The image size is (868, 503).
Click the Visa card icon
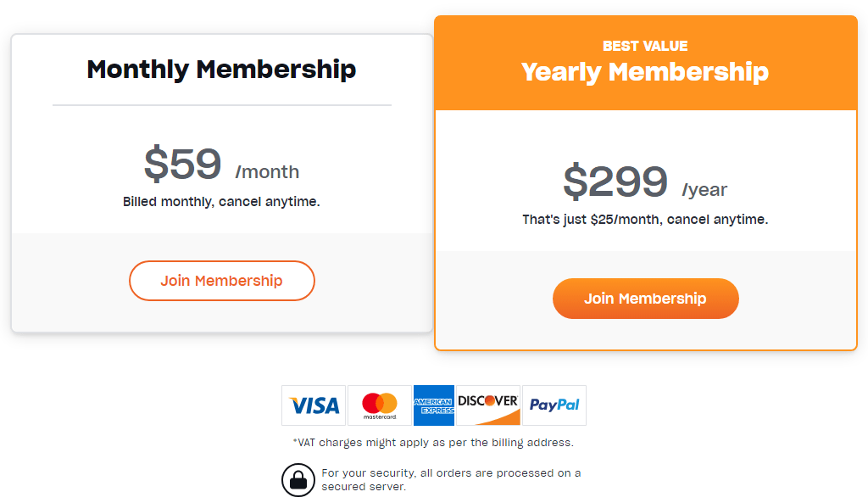tap(314, 405)
